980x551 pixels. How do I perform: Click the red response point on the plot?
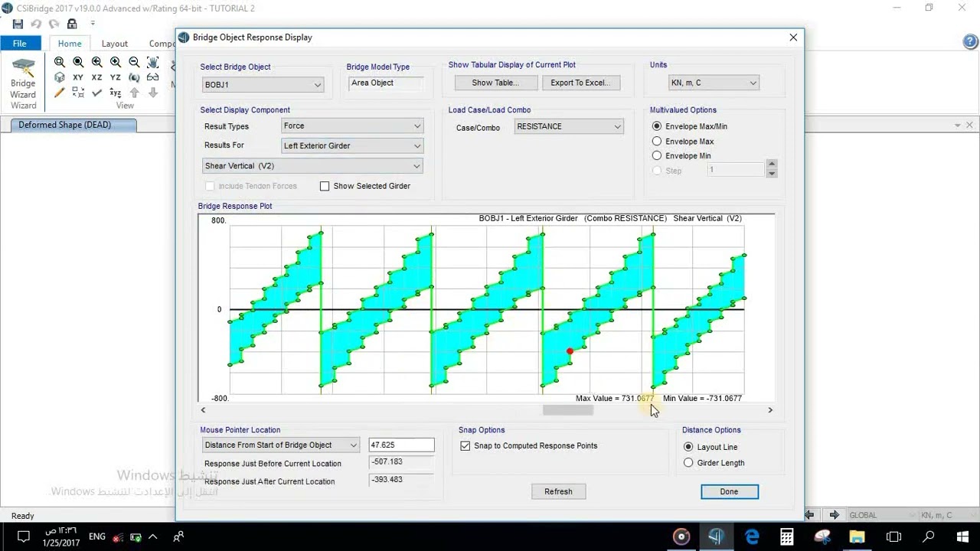[570, 351]
